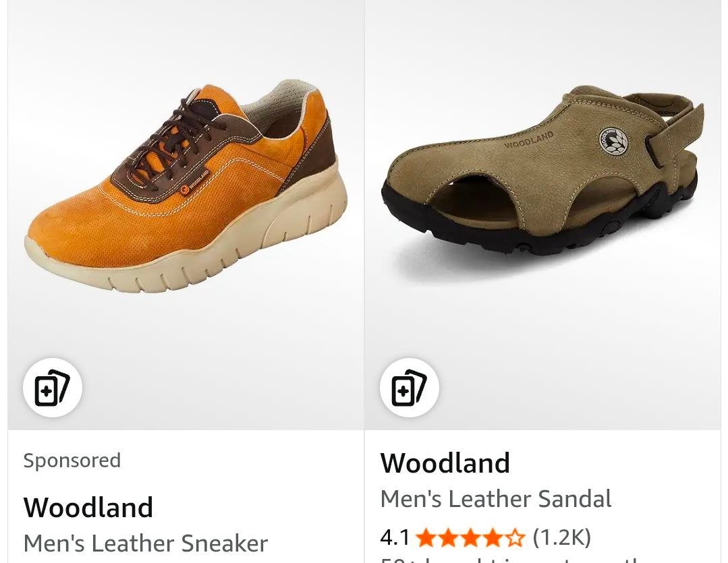This screenshot has width=728, height=563.
Task: Click the embossed WOODLAND text on the sandal
Action: click(x=528, y=140)
